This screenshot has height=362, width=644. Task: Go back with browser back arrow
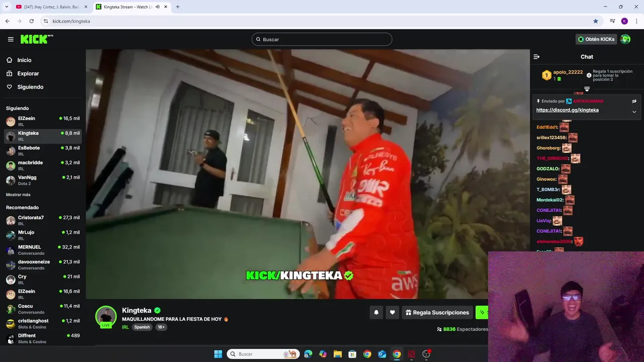(7, 21)
